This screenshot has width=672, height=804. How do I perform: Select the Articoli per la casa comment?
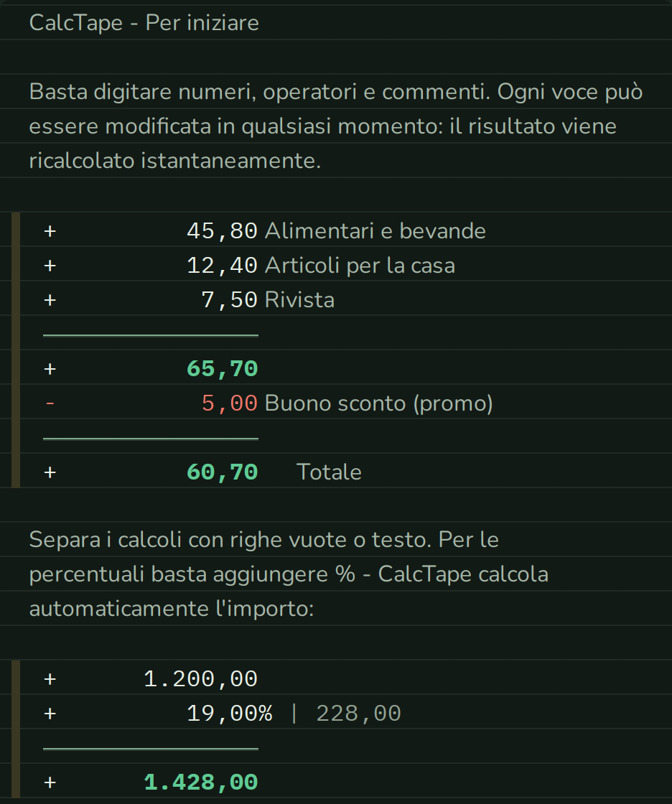pos(360,266)
